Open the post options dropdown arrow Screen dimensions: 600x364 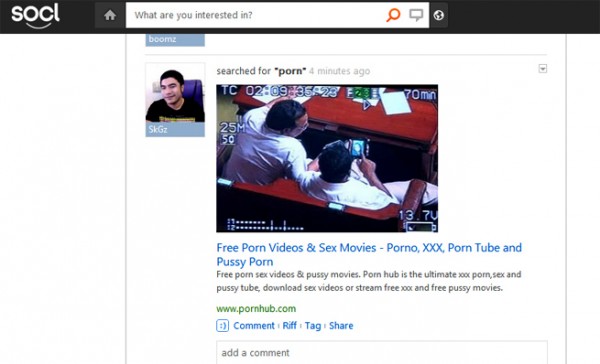coord(543,69)
